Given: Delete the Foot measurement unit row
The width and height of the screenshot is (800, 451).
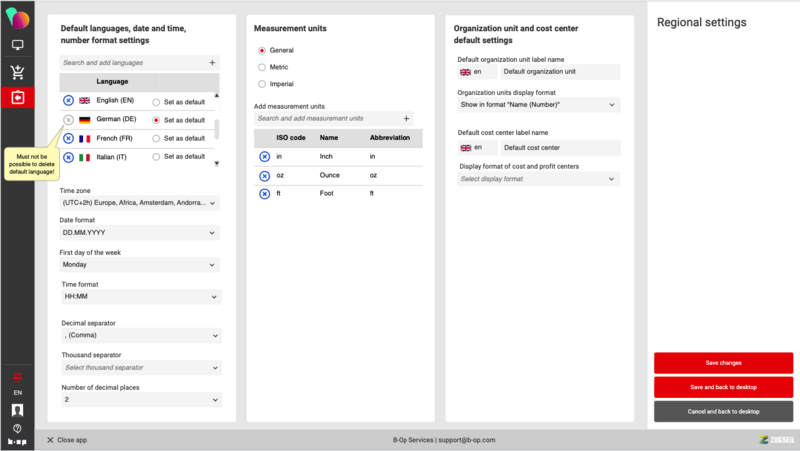Looking at the screenshot, I should click(x=264, y=193).
